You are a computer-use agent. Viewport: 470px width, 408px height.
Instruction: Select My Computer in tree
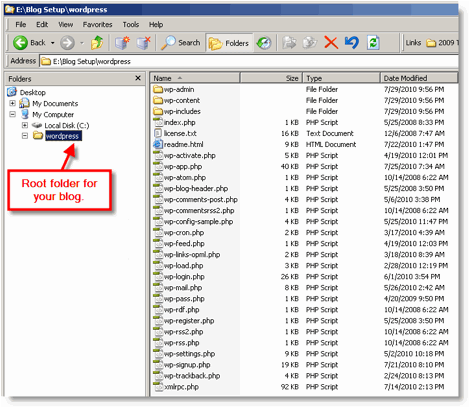pyautogui.click(x=53, y=114)
